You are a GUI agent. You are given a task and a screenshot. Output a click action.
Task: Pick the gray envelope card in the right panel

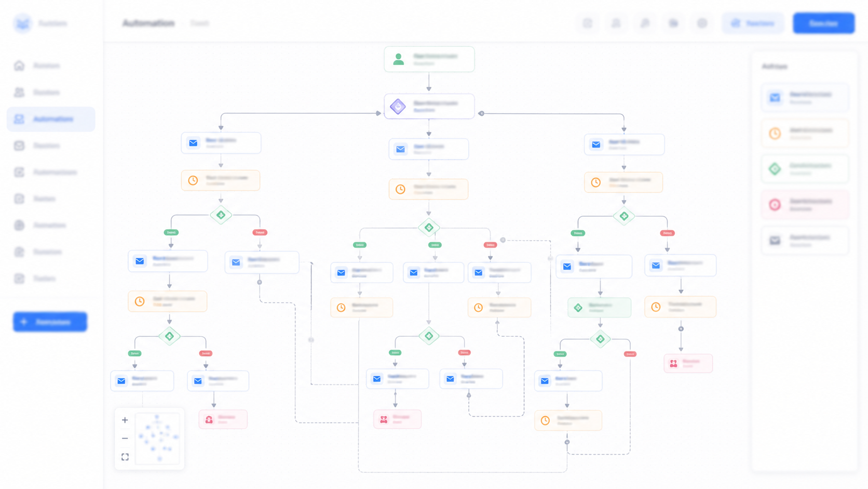tap(805, 241)
